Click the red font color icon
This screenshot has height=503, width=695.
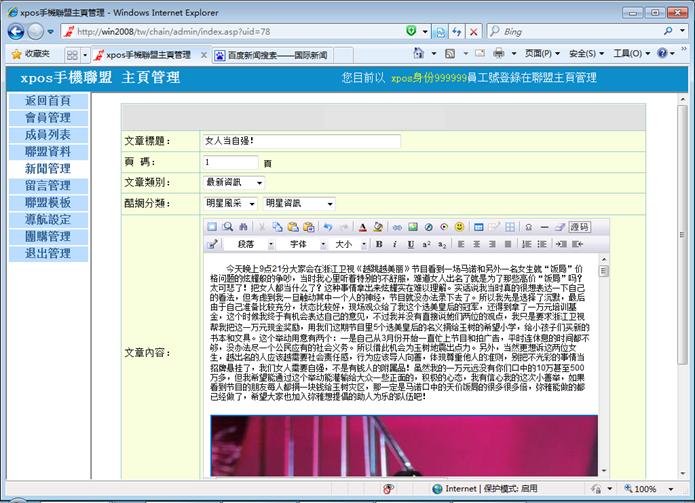(x=363, y=227)
